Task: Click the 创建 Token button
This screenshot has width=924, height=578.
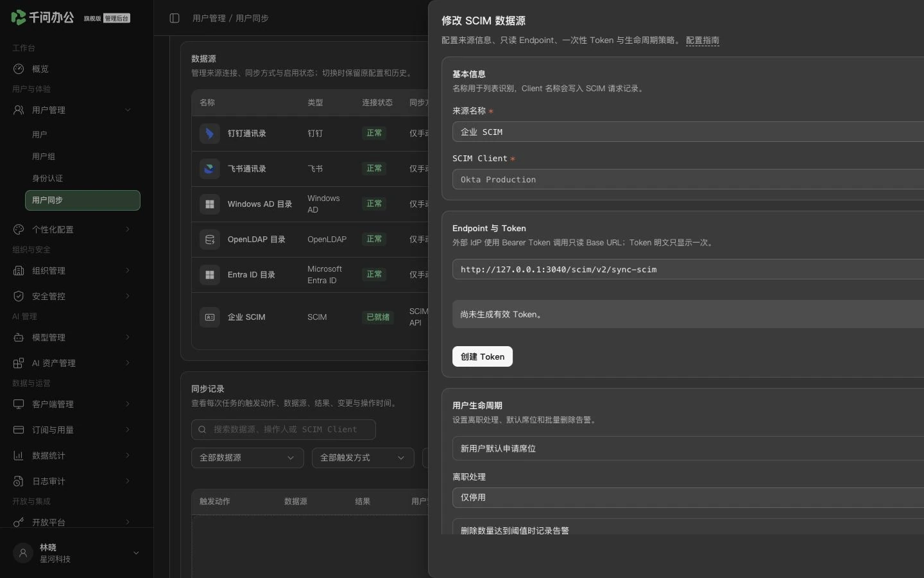Action: [483, 356]
